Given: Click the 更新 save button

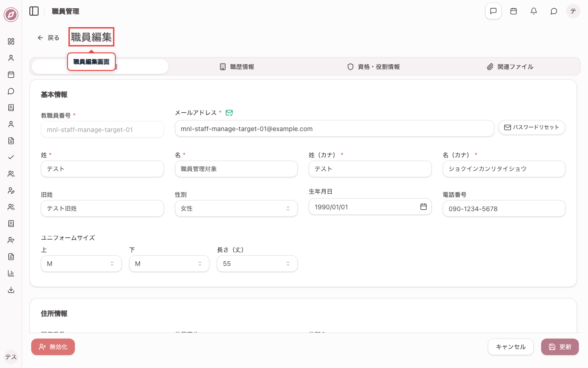Looking at the screenshot, I should pos(560,347).
